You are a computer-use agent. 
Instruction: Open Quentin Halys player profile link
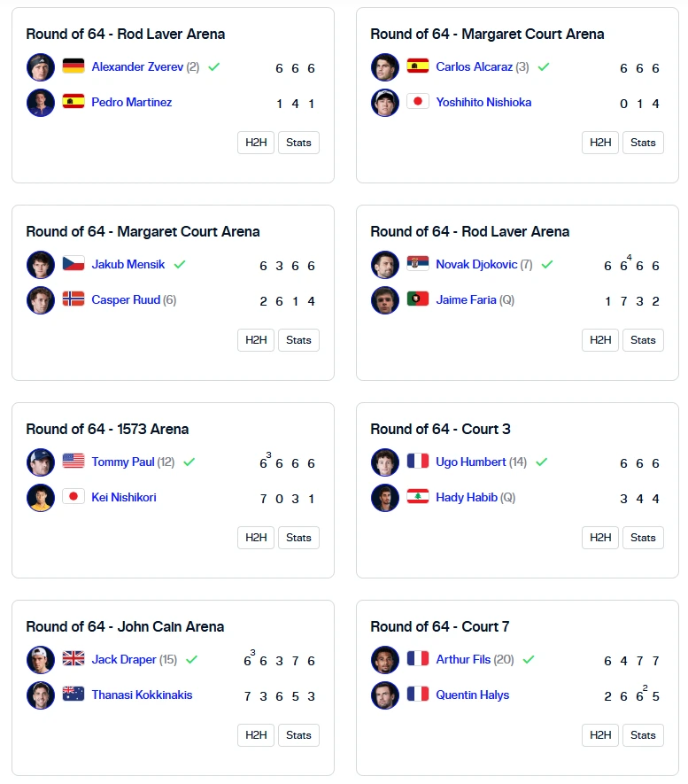[x=473, y=695]
